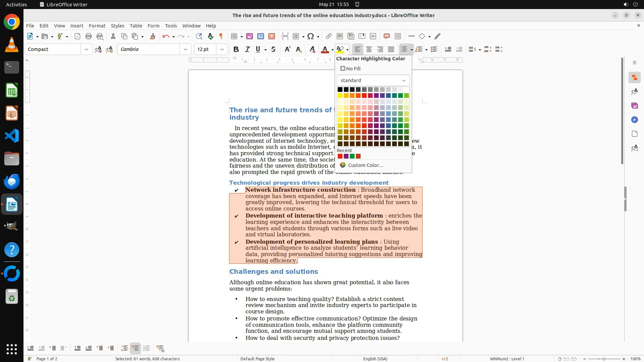The height and width of the screenshot is (362, 644).
Task: Click the Insert Hyperlink toolbar icon
Action: pos(329,36)
